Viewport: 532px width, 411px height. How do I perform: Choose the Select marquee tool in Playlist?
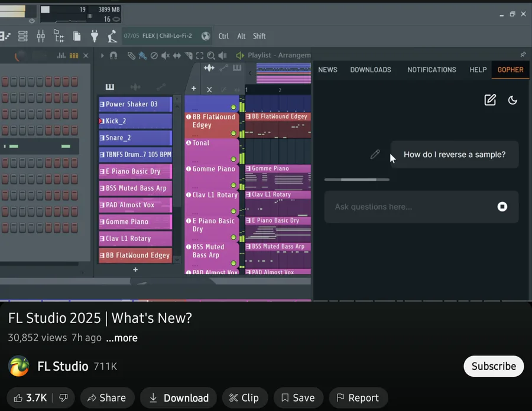[x=200, y=56]
